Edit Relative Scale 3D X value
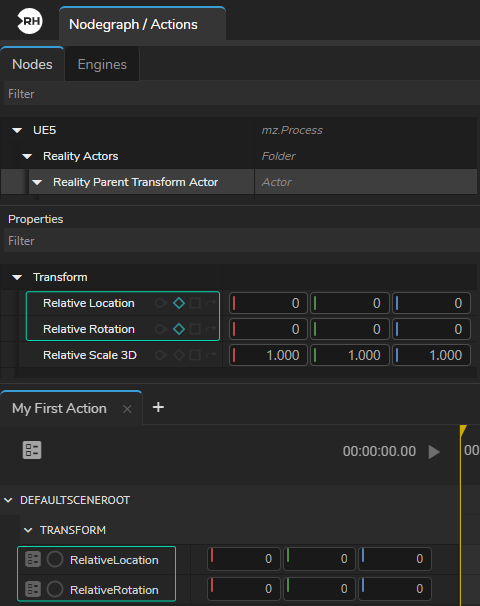Image resolution: width=480 pixels, height=606 pixels. 268,355
